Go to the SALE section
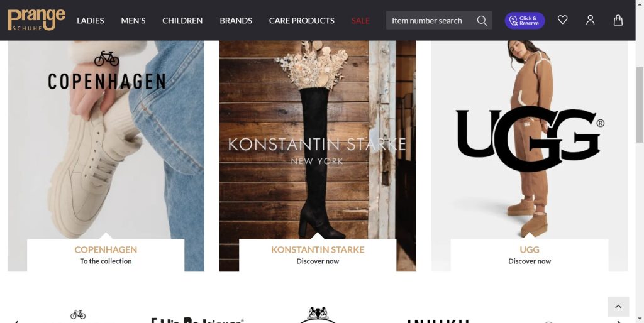The height and width of the screenshot is (323, 644). click(x=360, y=21)
